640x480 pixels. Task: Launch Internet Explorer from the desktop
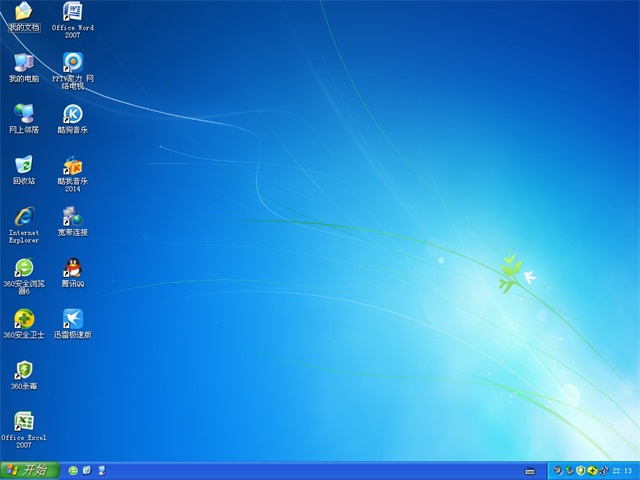tap(24, 217)
